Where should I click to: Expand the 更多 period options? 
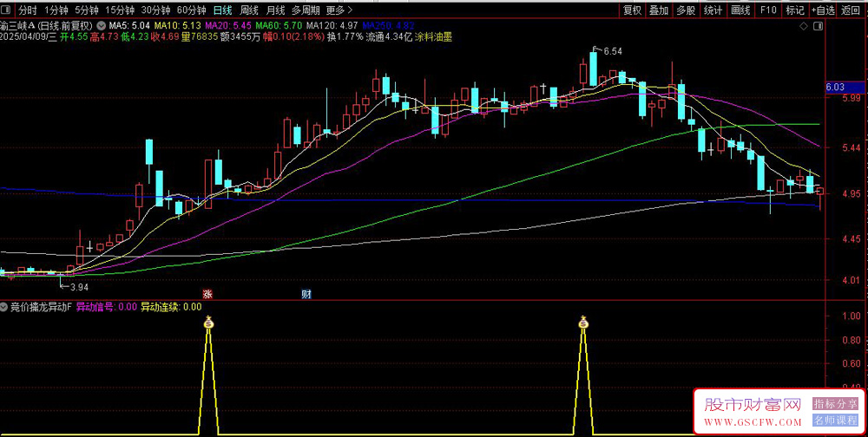[x=339, y=10]
